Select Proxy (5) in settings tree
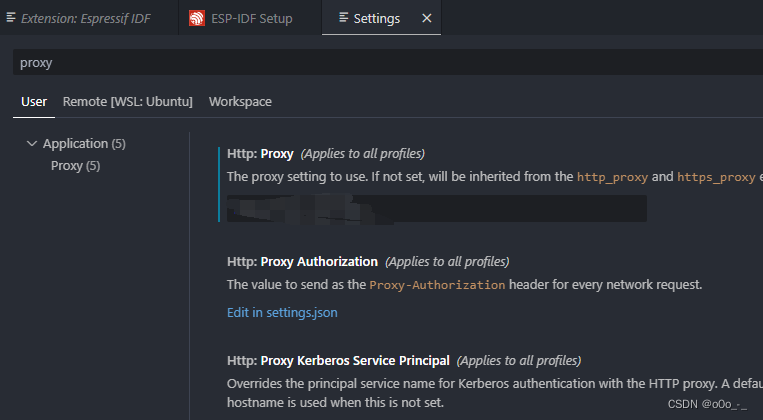This screenshot has width=763, height=420. click(75, 166)
